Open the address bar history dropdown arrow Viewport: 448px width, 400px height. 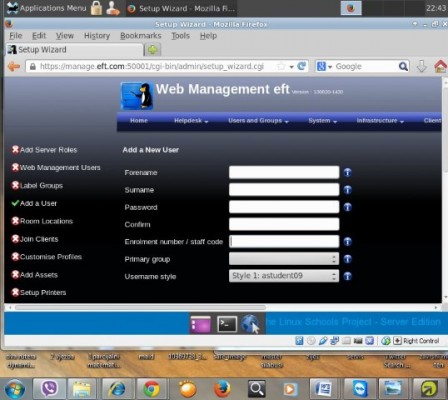tap(291, 67)
